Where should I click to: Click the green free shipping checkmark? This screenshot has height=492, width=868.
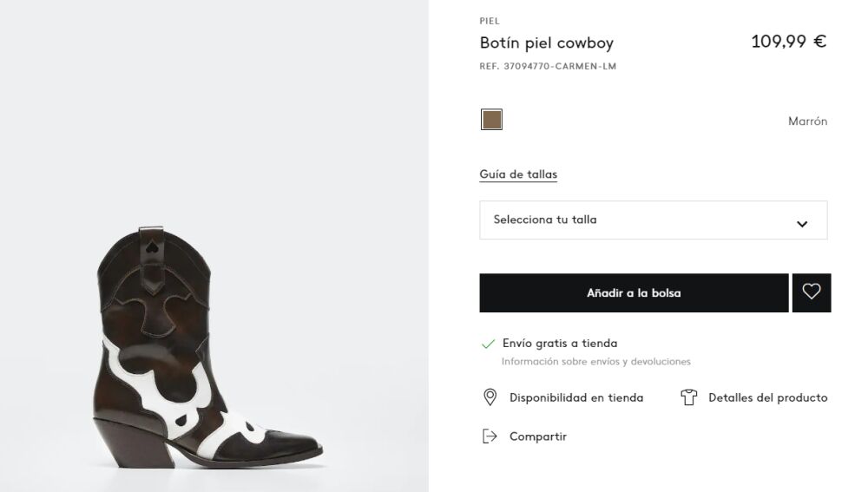click(489, 344)
